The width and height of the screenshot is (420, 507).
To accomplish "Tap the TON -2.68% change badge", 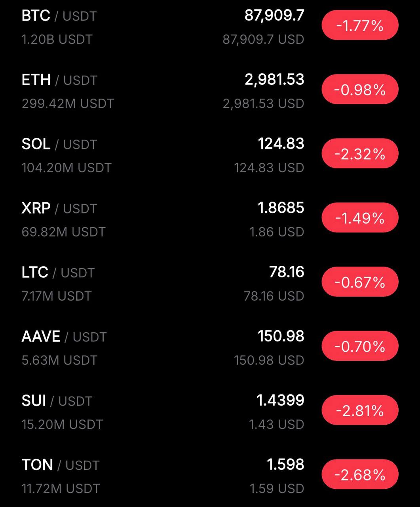I will [360, 475].
